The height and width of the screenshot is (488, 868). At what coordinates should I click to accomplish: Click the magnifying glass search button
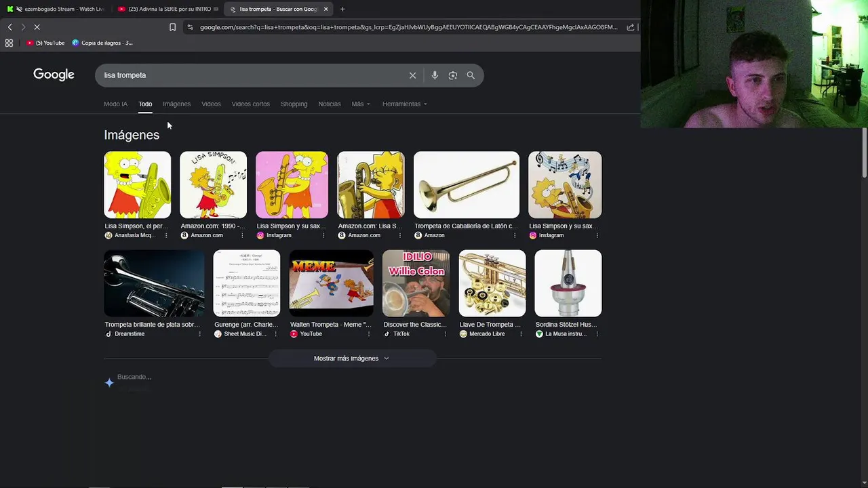coord(471,75)
